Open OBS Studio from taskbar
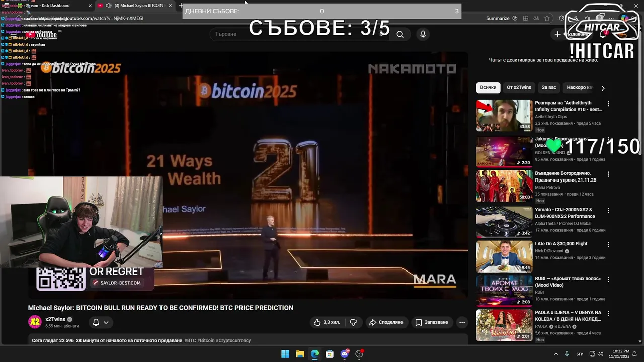Viewport: 644px width, 362px height. tap(359, 354)
